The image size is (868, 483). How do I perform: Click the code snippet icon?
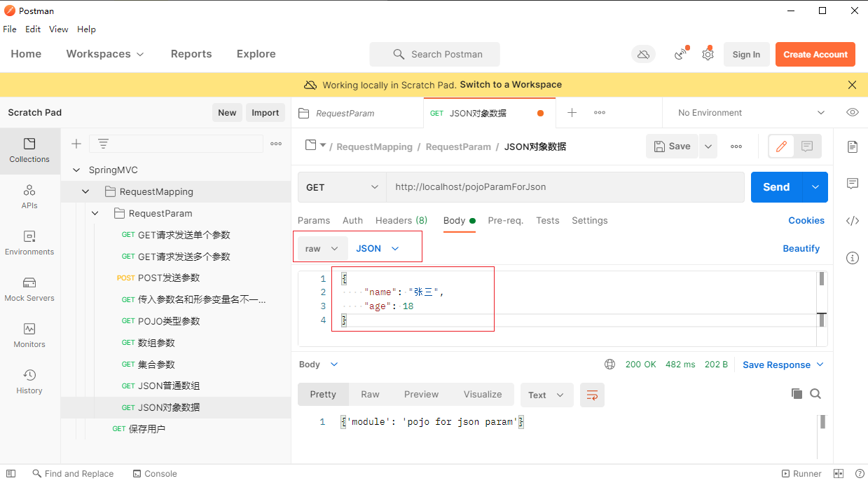[853, 221]
